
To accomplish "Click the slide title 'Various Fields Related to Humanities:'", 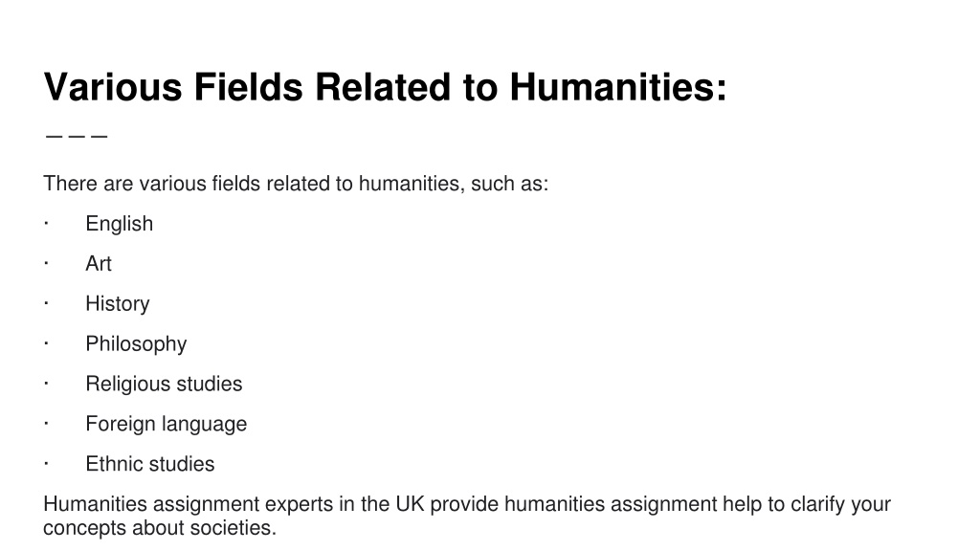I will (x=385, y=87).
